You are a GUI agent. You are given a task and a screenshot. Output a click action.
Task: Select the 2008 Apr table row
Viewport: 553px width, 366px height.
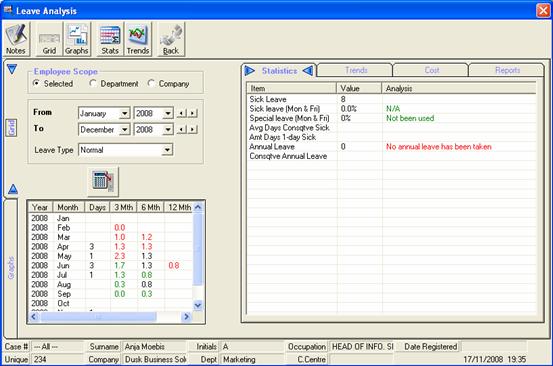click(x=110, y=246)
